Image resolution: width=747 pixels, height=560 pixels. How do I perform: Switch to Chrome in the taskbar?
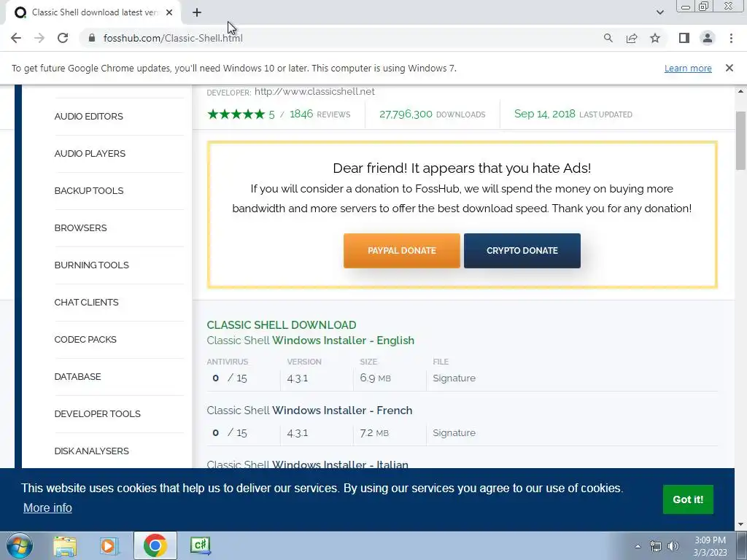pyautogui.click(x=155, y=545)
